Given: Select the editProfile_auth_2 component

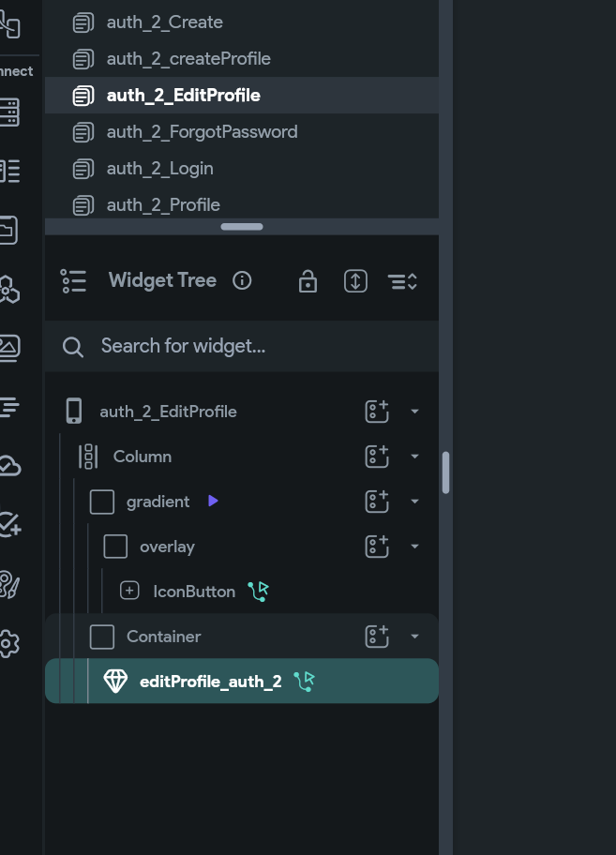Looking at the screenshot, I should [x=242, y=681].
